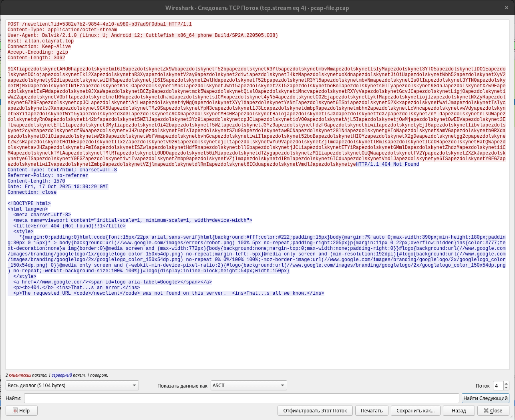Click the Печатать button
This screenshot has width=515, height=420.
click(371, 410)
